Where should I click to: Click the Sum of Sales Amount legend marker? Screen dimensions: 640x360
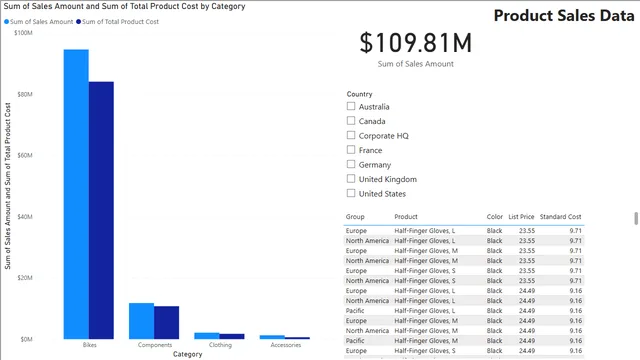coord(6,22)
